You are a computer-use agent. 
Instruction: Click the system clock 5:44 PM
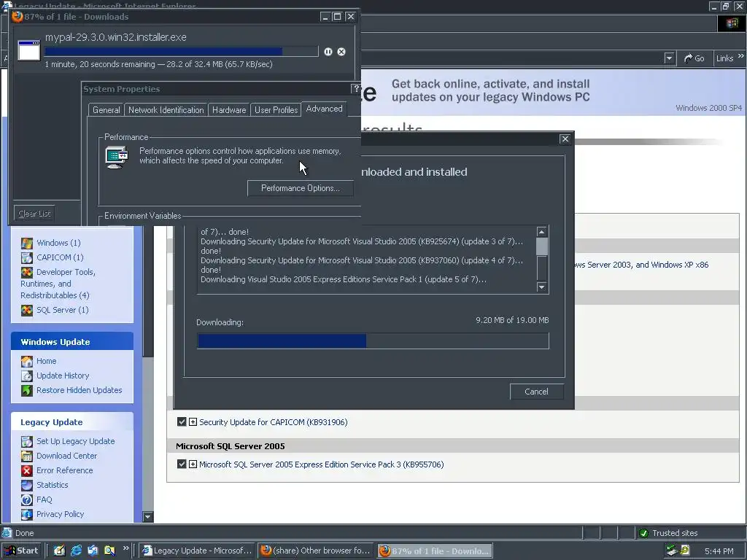pos(719,551)
